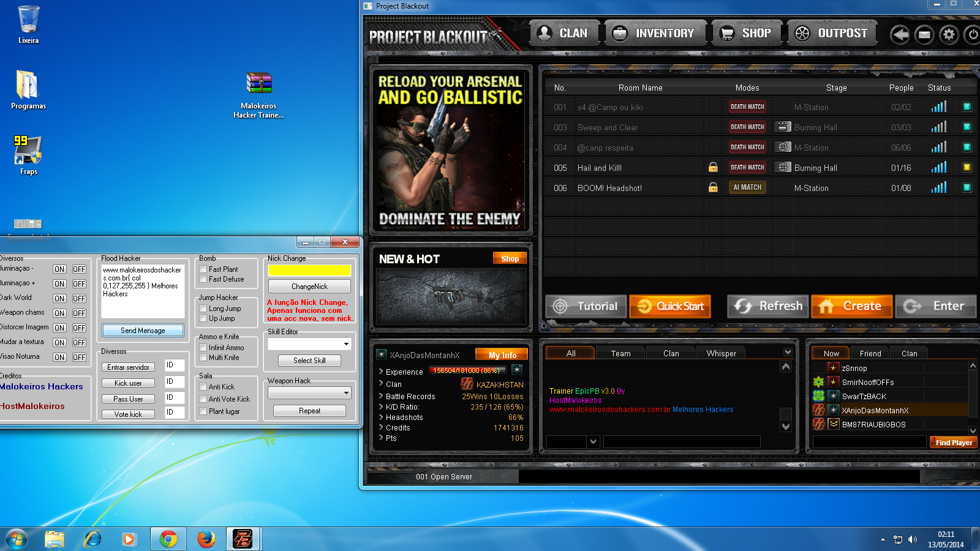
Task: Open Google Chrome from the taskbar
Action: pos(168,539)
